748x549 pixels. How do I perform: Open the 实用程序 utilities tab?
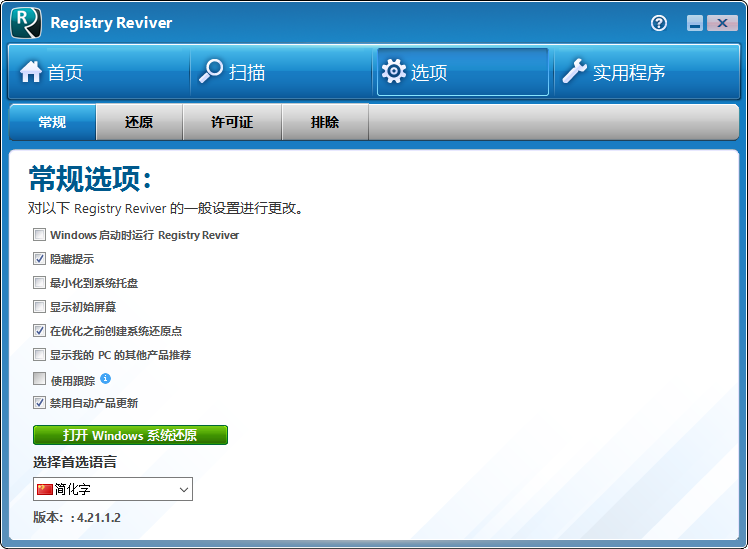point(646,72)
